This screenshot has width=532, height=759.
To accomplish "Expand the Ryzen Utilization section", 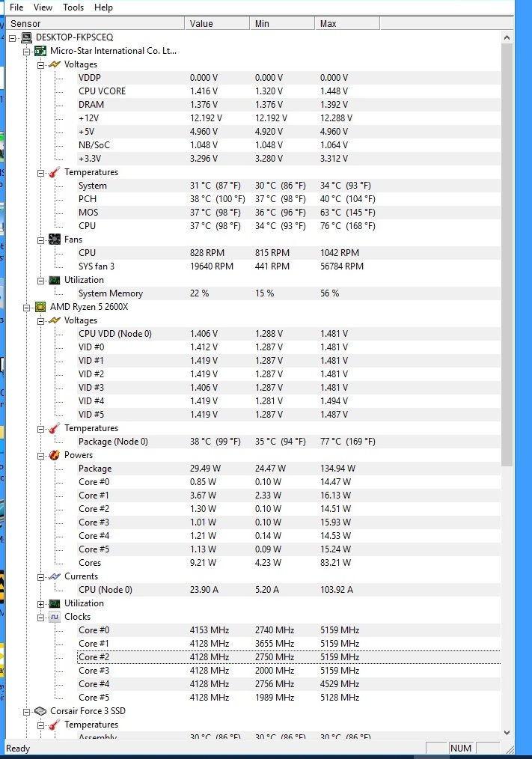I will [41, 603].
